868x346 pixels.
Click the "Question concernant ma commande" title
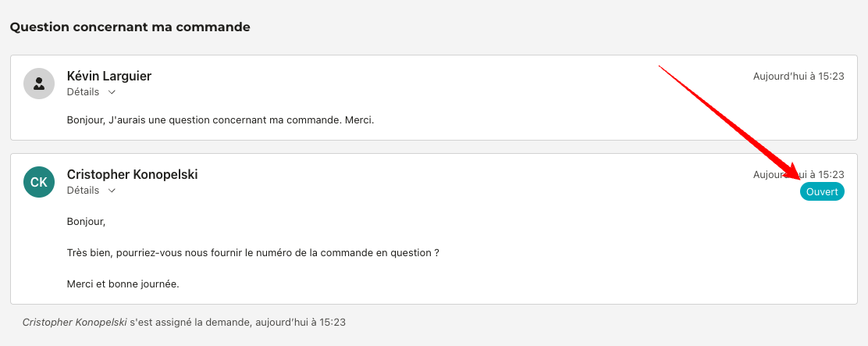point(130,27)
